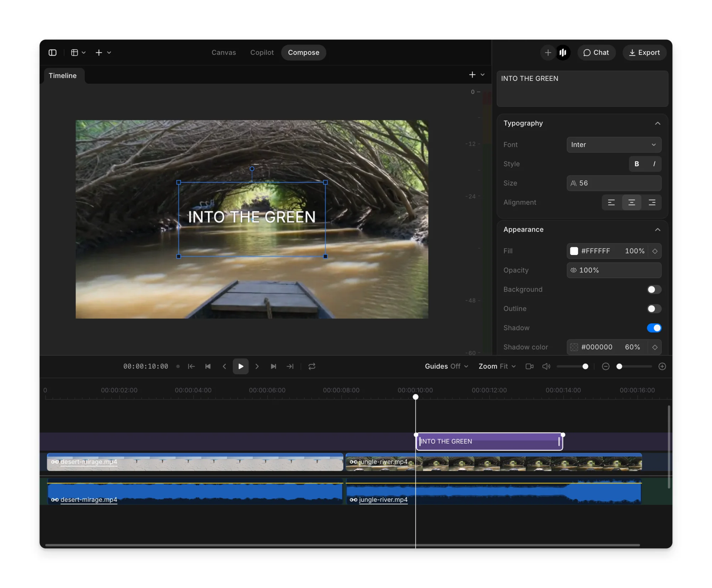
Task: Toggle italic text style
Action: [654, 164]
